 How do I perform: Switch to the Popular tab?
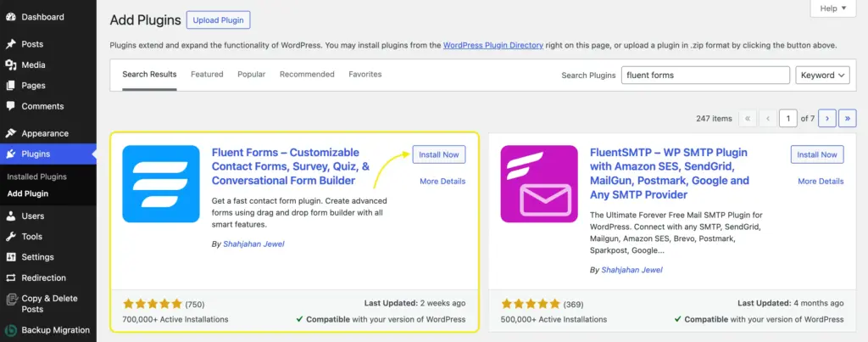[252, 75]
